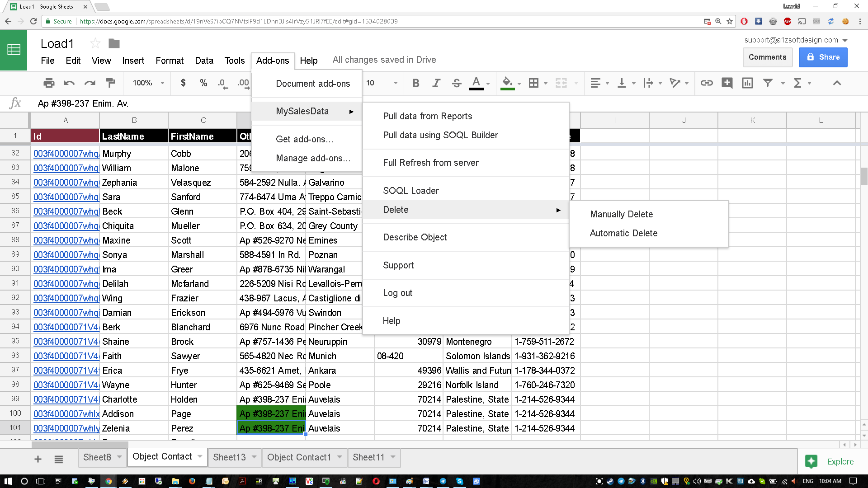Open the Insert link tool
The width and height of the screenshot is (868, 488).
707,83
